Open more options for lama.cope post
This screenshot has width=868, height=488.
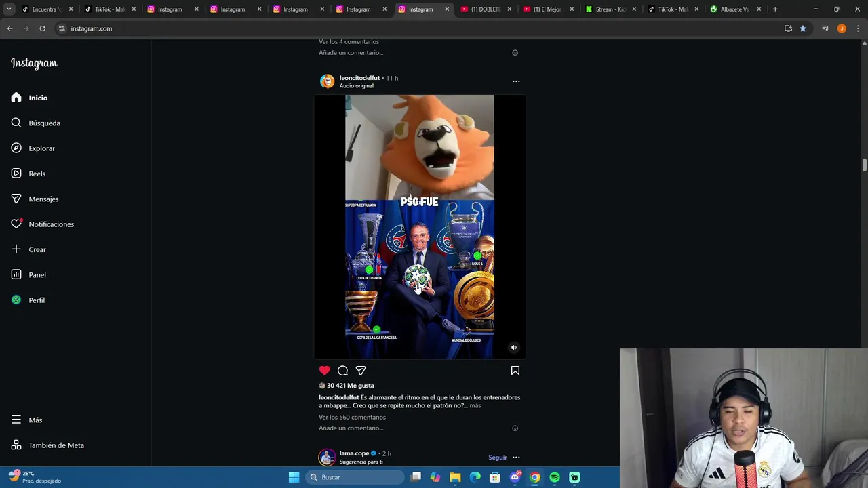point(516,457)
